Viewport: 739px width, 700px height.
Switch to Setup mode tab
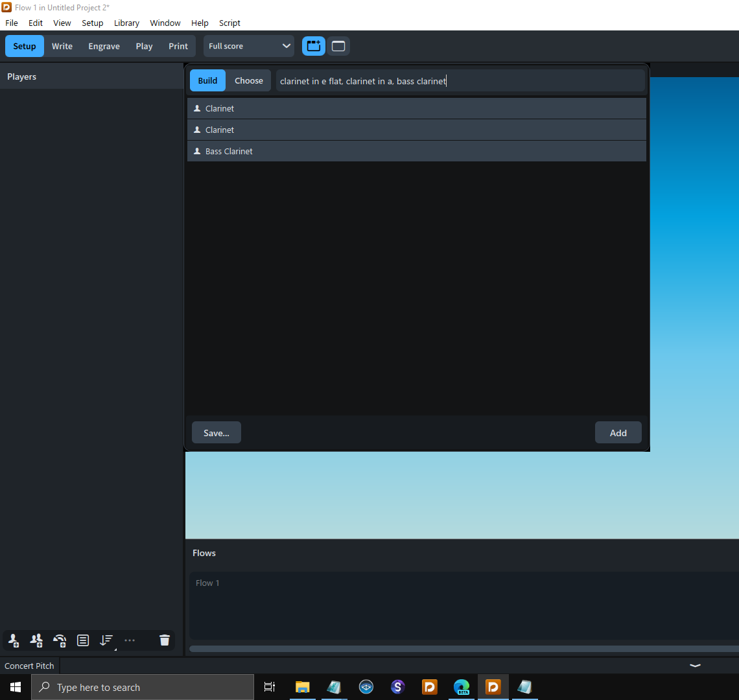25,46
